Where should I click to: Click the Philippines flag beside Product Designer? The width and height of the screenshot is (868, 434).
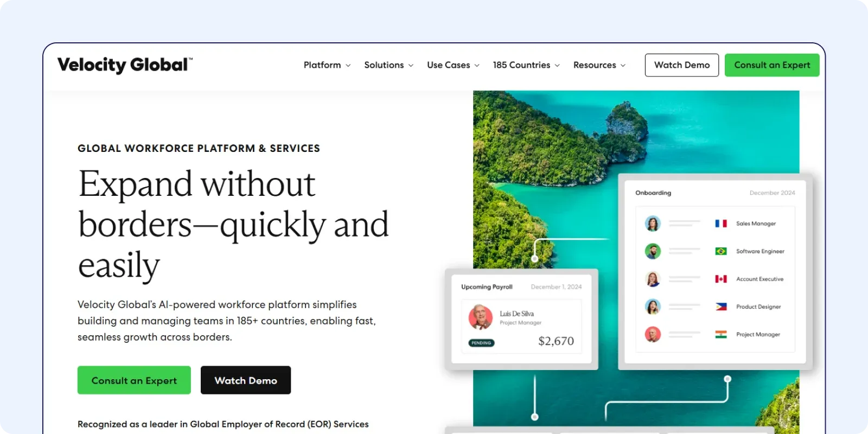coord(721,307)
